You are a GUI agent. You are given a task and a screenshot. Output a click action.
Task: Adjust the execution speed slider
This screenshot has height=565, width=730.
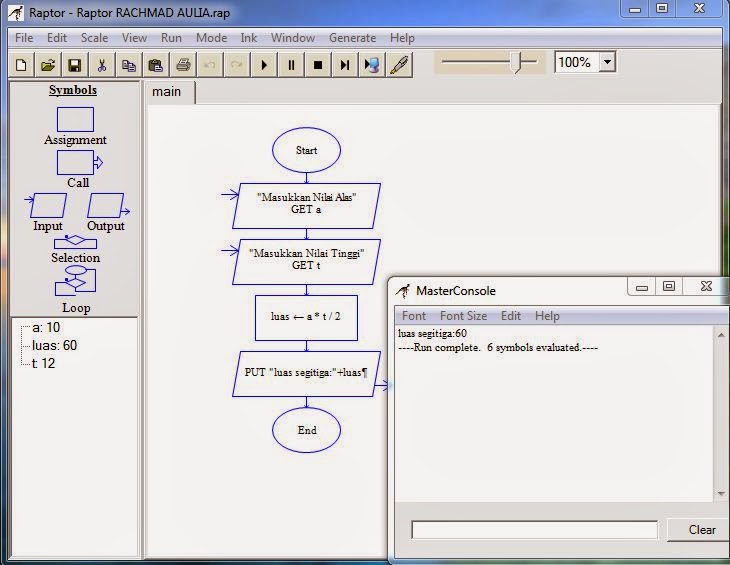517,61
